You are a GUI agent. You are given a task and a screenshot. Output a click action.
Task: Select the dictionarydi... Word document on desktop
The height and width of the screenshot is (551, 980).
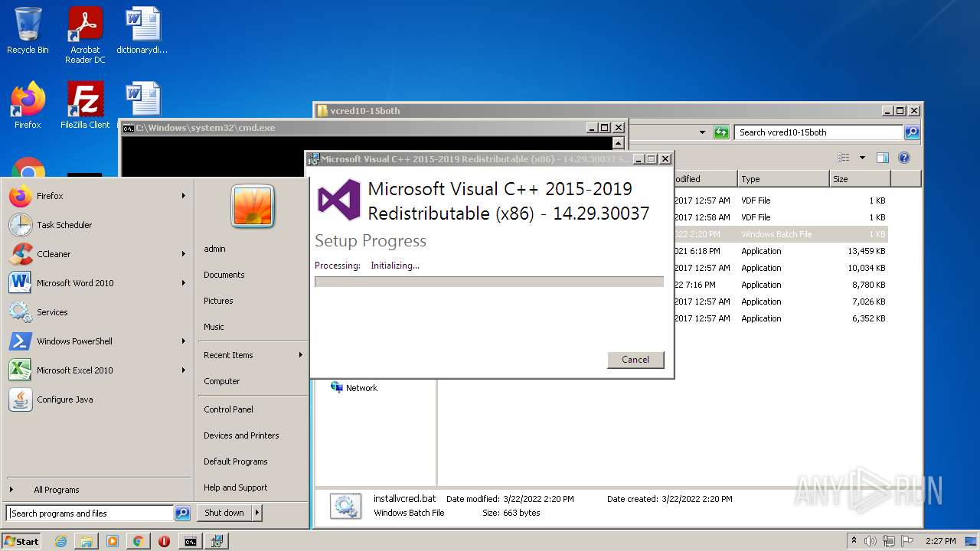point(142,31)
